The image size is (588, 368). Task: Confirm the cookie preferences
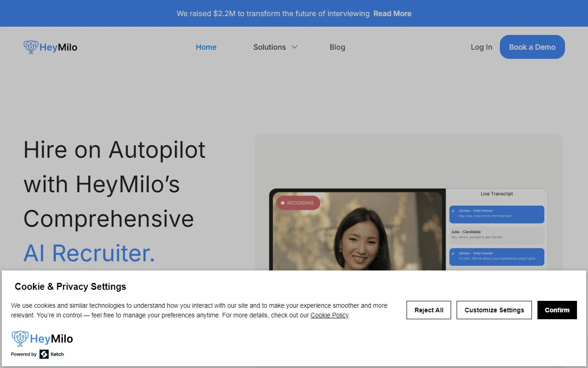click(557, 310)
